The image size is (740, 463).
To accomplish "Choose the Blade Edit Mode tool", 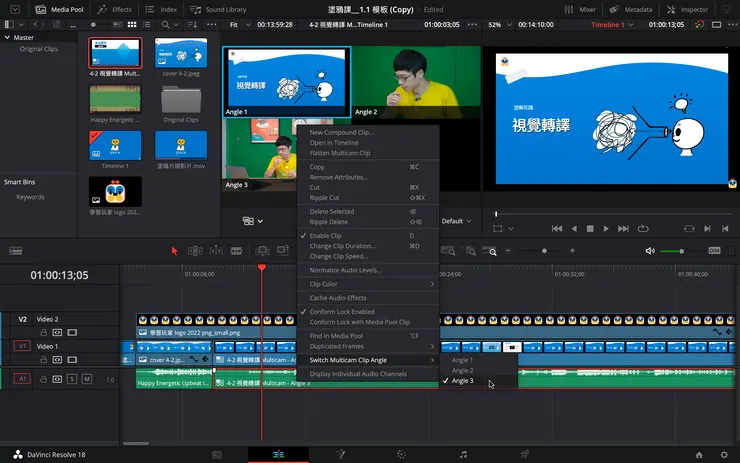I will point(237,250).
